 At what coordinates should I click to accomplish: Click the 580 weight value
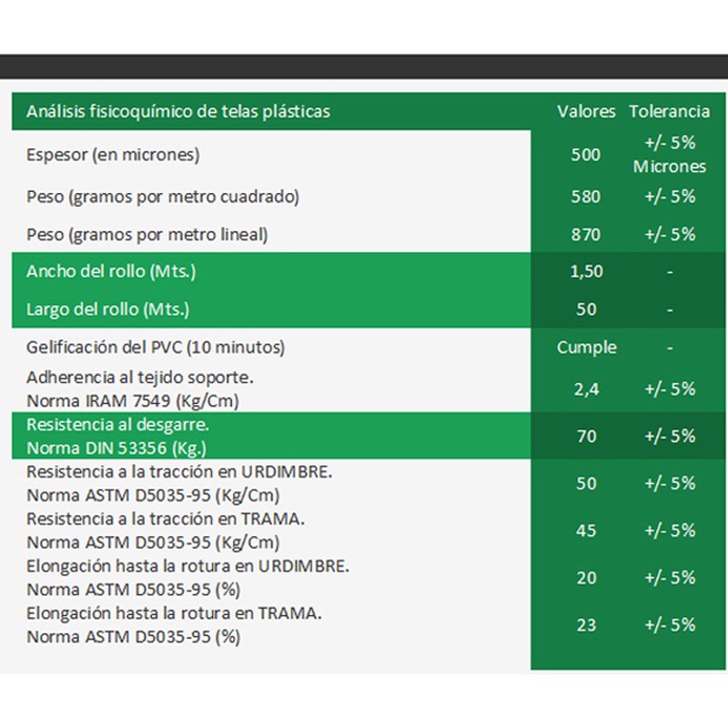586,197
